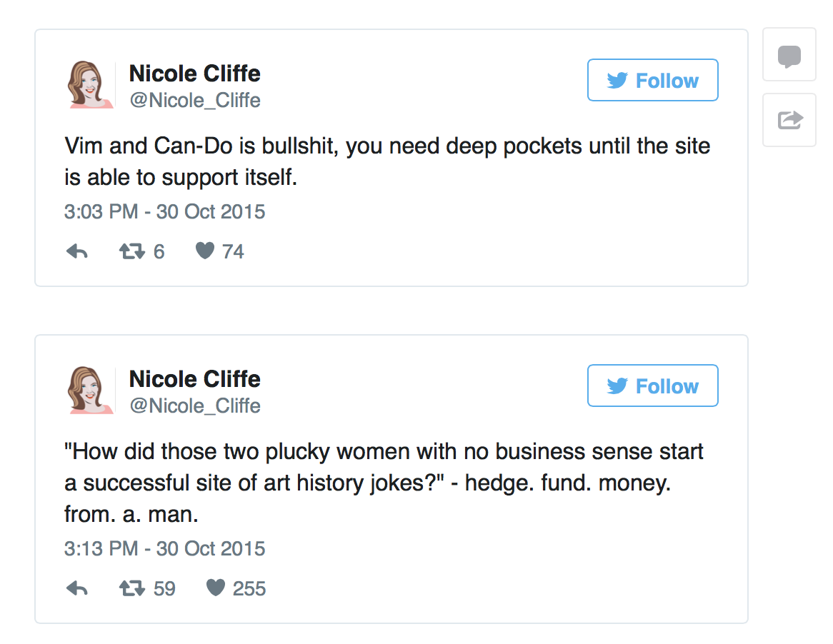The image size is (833, 644).
Task: Click Nicole Cliffe name in second tweet
Action: tap(194, 378)
